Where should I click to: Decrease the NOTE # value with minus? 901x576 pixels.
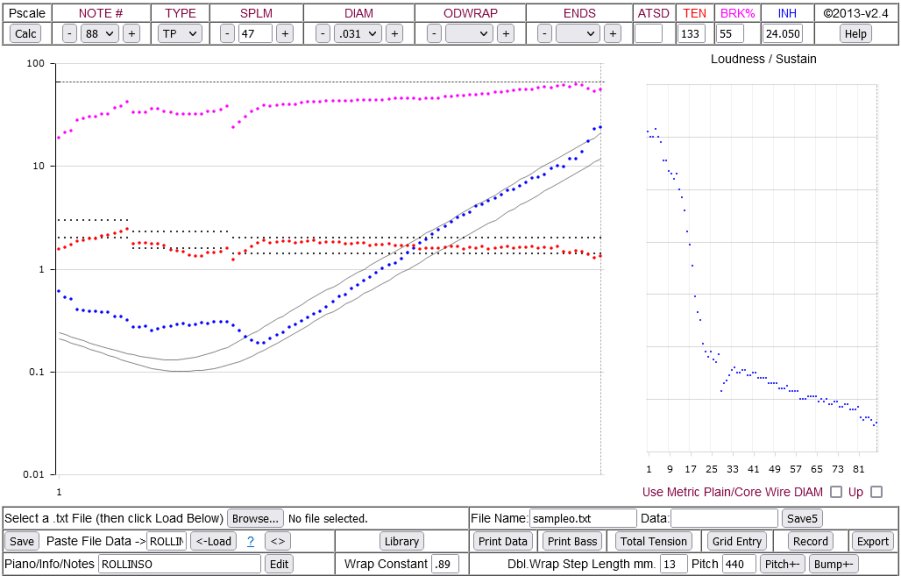[69, 34]
